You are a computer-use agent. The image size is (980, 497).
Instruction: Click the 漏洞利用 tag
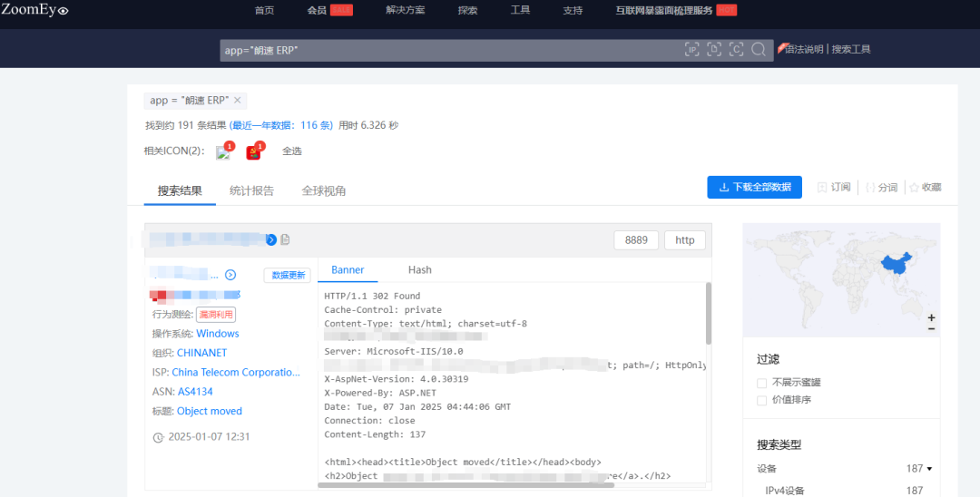tap(216, 315)
